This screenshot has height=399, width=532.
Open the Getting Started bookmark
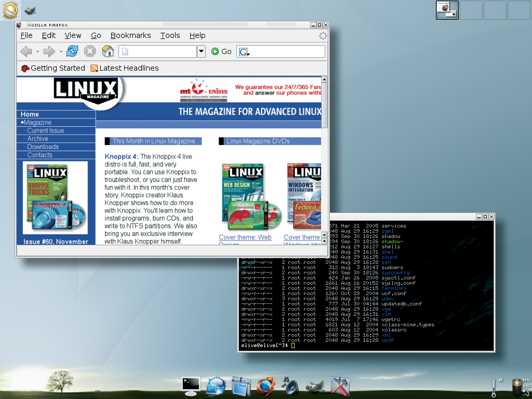pyautogui.click(x=53, y=68)
